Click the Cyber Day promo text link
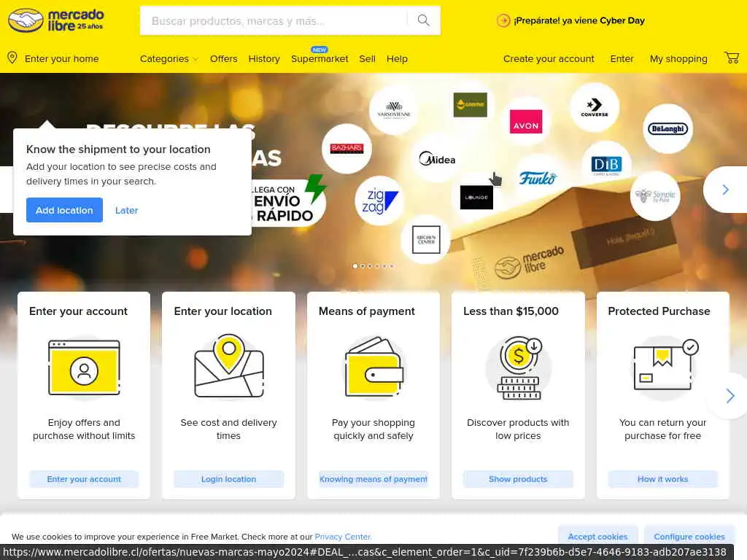The width and height of the screenshot is (747, 560). click(578, 20)
